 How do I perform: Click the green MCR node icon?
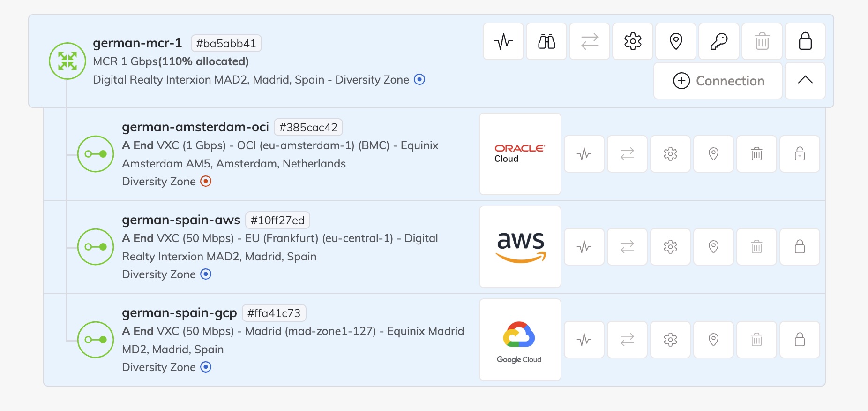coord(67,60)
